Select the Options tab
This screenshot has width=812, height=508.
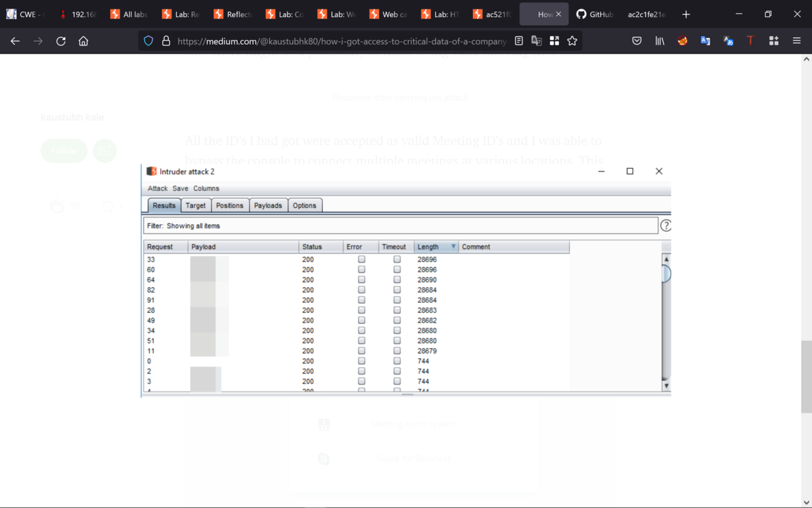(304, 205)
